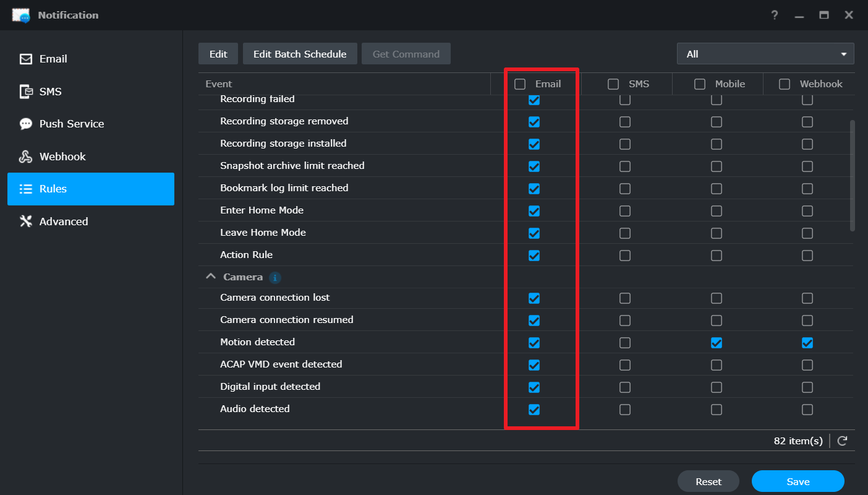The height and width of the screenshot is (495, 868).
Task: Disable Mobile notification for Motion detected
Action: point(716,343)
